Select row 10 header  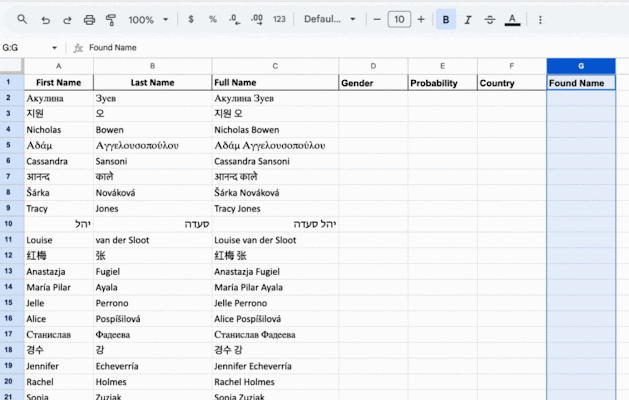tap(12, 224)
